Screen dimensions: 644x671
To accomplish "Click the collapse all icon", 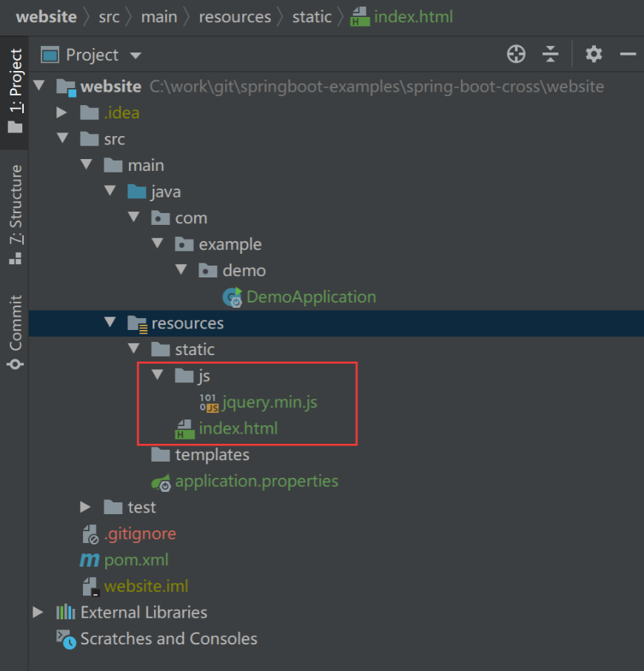I will pos(551,54).
